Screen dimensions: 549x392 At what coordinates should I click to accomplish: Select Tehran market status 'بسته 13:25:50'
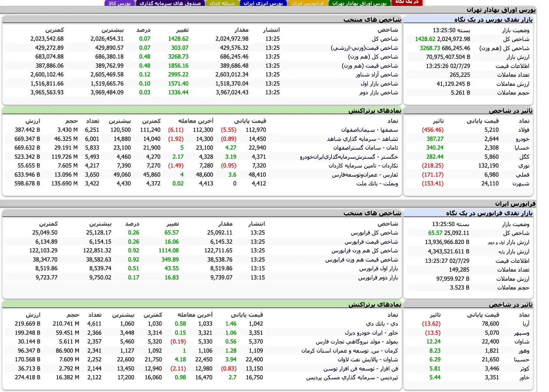click(451, 30)
